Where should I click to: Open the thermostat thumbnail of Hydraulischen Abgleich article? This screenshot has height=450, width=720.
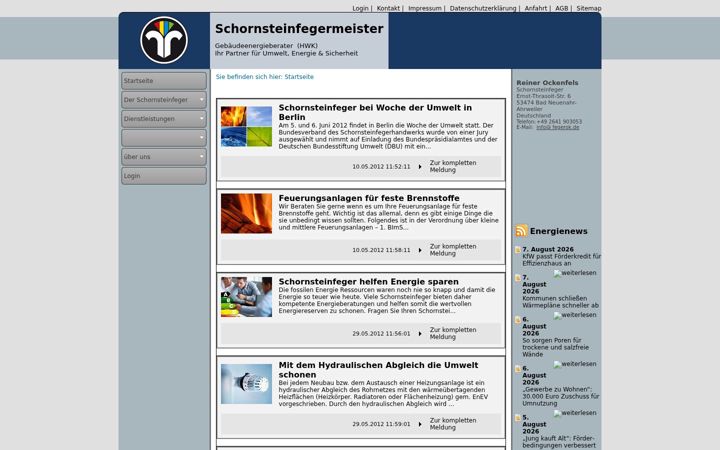point(246,384)
